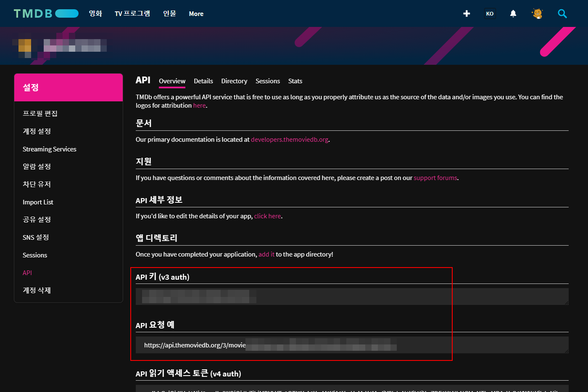This screenshot has width=588, height=392.
Task: Open the 영화 menu
Action: (x=95, y=13)
